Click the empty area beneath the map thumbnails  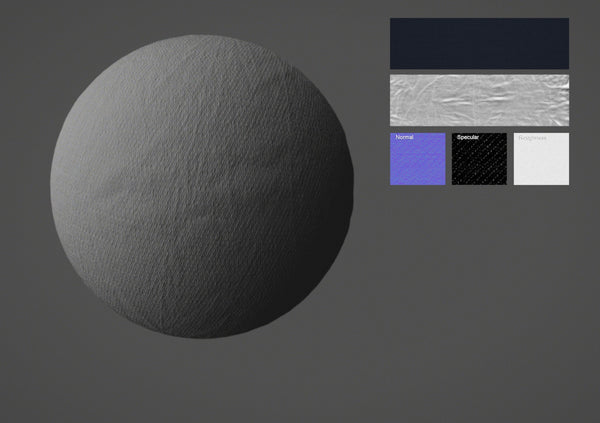coord(479,280)
